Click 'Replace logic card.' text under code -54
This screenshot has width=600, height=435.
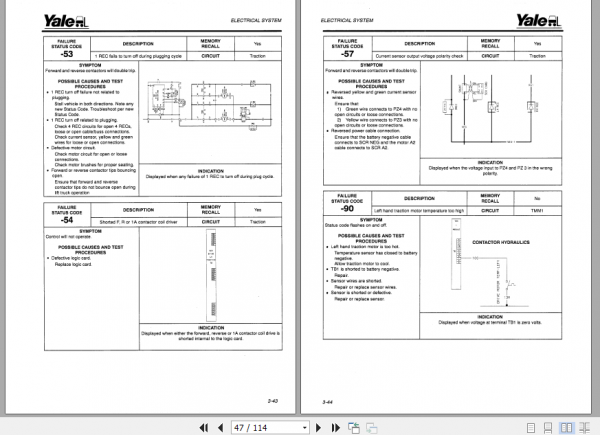[73, 264]
